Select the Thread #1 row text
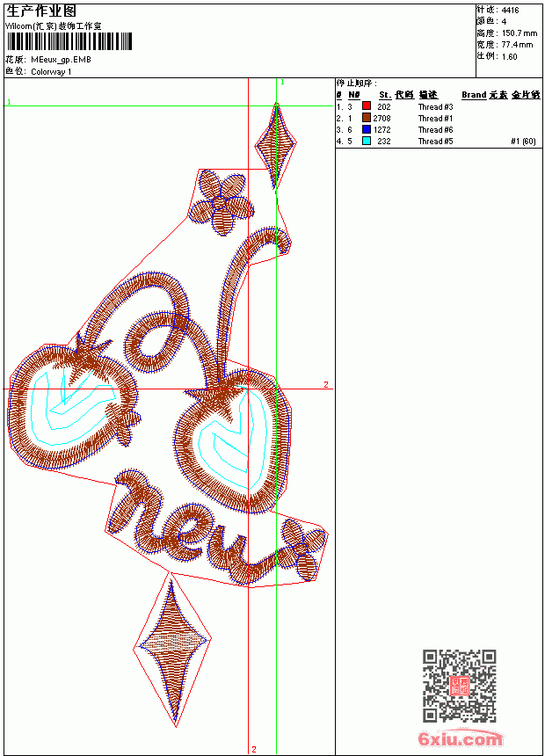The width and height of the screenshot is (545, 756). pyautogui.click(x=435, y=118)
